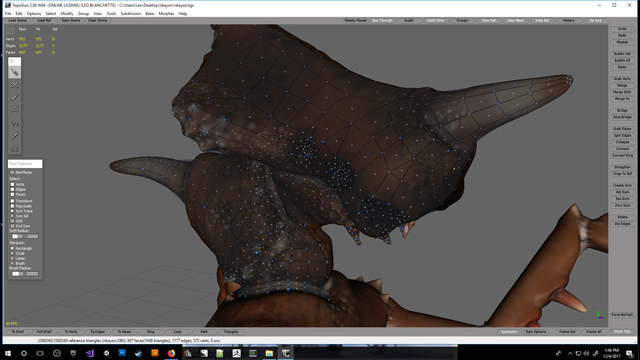Click the Auto Bridge button
The height and width of the screenshot is (360, 640).
(622, 117)
